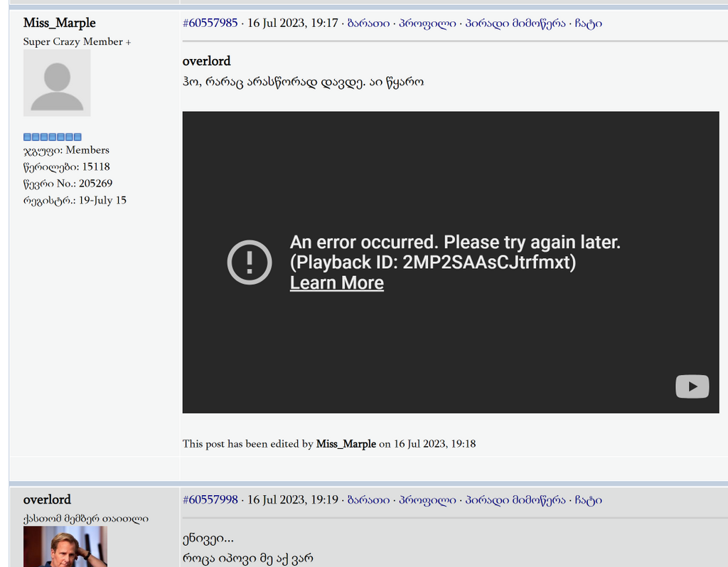Click ჩატი link in Miss_Marple post header
The image size is (728, 567).
click(x=588, y=23)
